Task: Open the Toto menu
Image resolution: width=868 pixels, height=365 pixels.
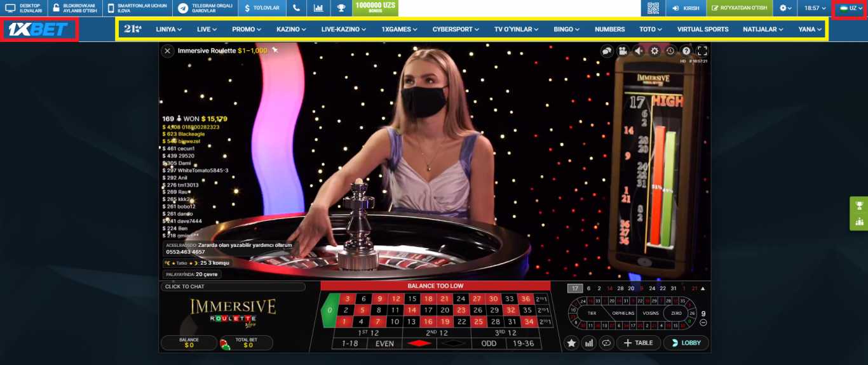Action: pos(651,29)
